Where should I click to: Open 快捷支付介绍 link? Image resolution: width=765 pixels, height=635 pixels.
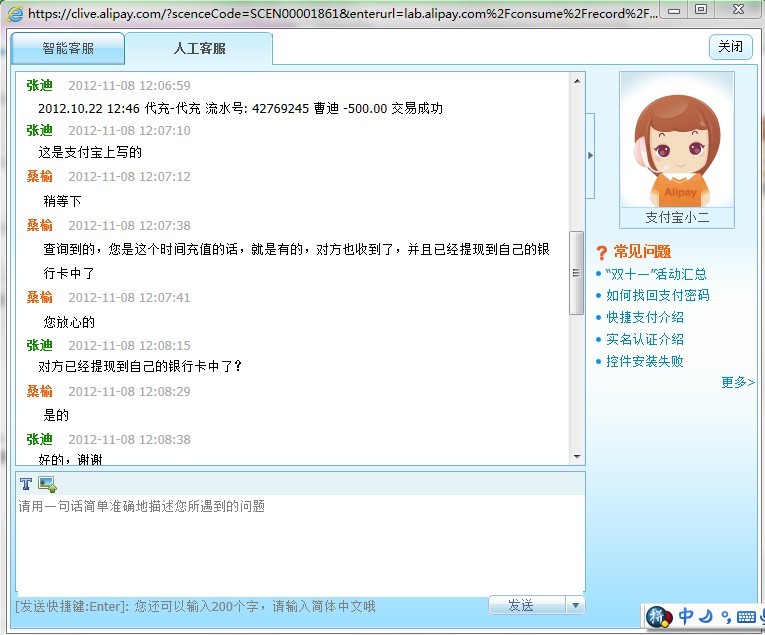644,318
